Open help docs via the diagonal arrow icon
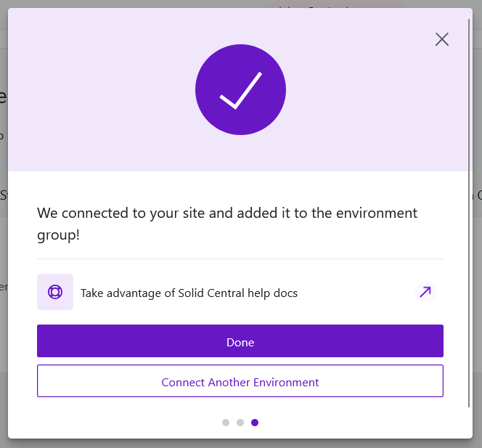This screenshot has height=448, width=482. (x=425, y=292)
